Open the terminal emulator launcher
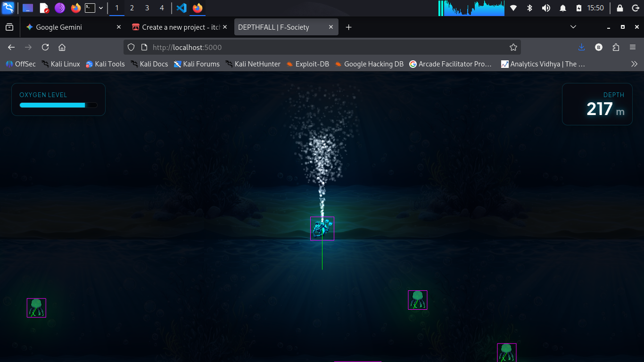Screen dimensions: 644x362 click(x=90, y=8)
